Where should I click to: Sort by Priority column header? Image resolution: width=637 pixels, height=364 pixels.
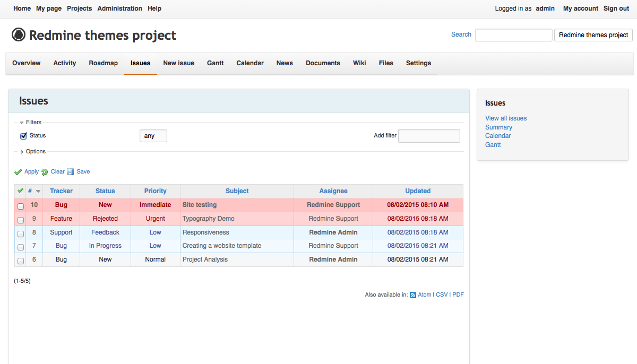pyautogui.click(x=156, y=191)
